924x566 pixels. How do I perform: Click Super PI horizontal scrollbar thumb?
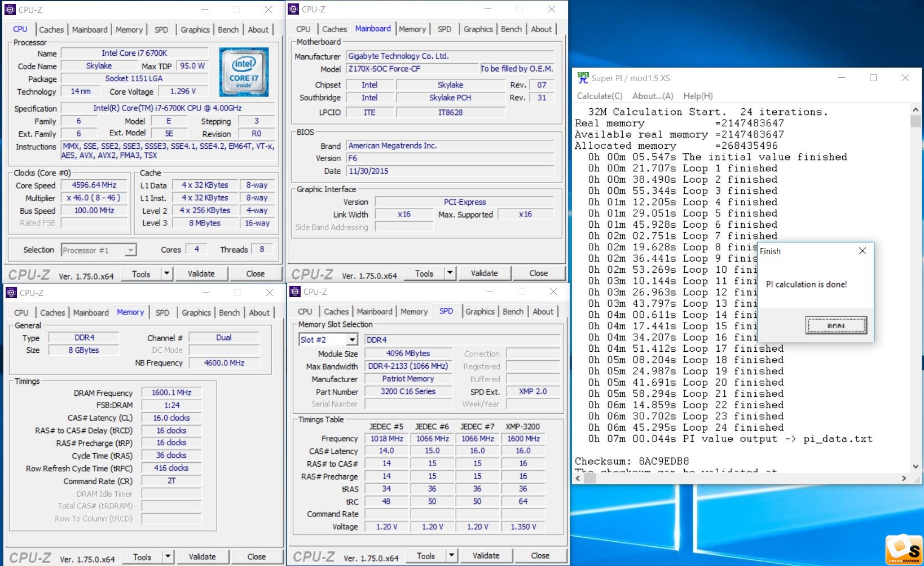[590, 478]
